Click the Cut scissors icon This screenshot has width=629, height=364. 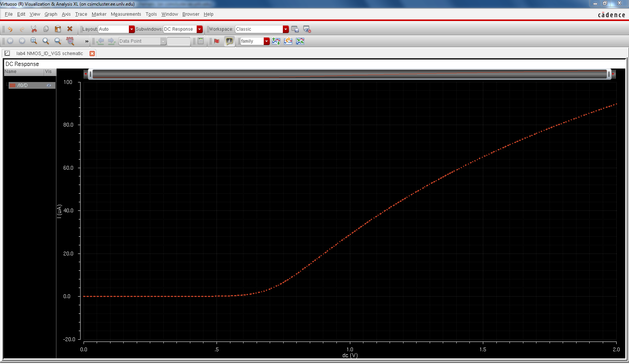coord(34,29)
